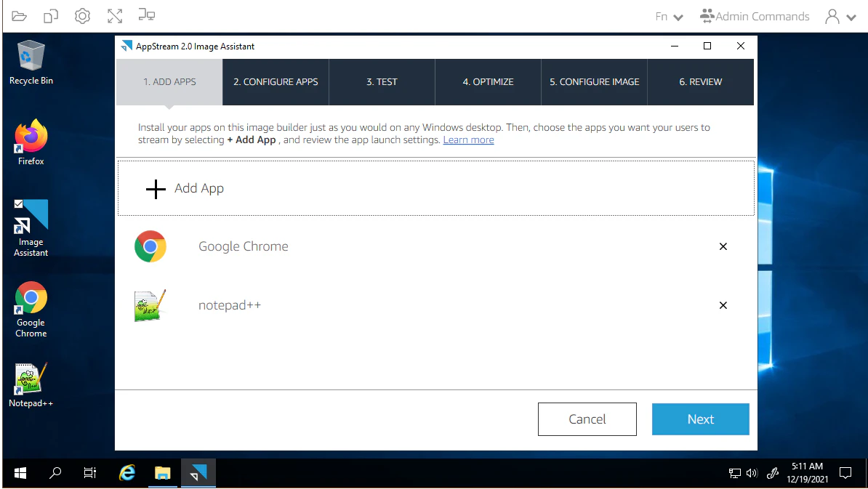Screen dimensions: 868x489
Task: Switch to 3. TEST tab
Action: [382, 82]
